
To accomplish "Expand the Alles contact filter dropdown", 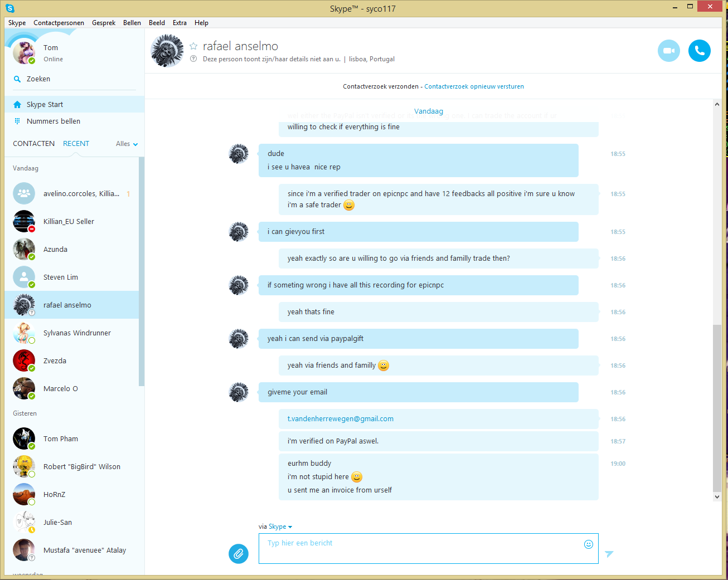I will tap(127, 144).
